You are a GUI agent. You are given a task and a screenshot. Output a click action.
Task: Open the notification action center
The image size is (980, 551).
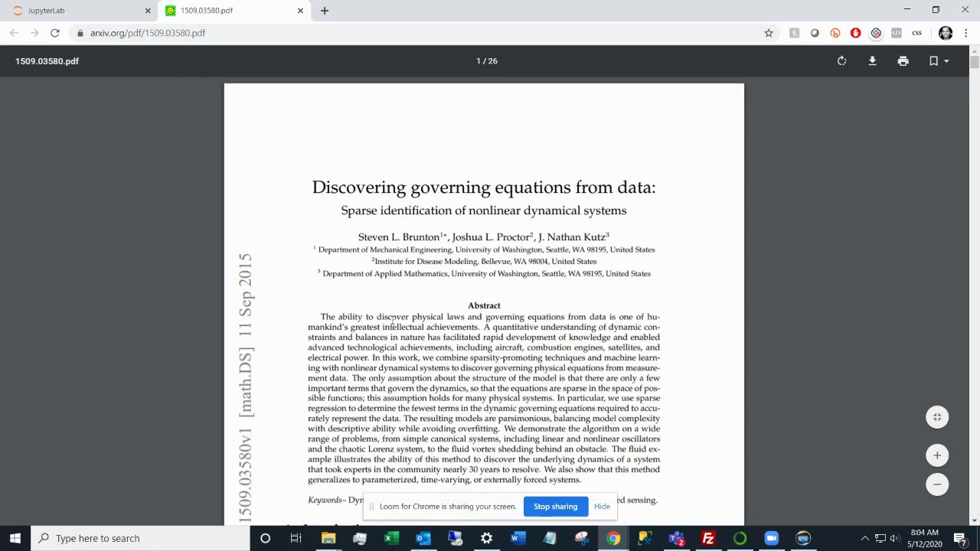tap(960, 538)
